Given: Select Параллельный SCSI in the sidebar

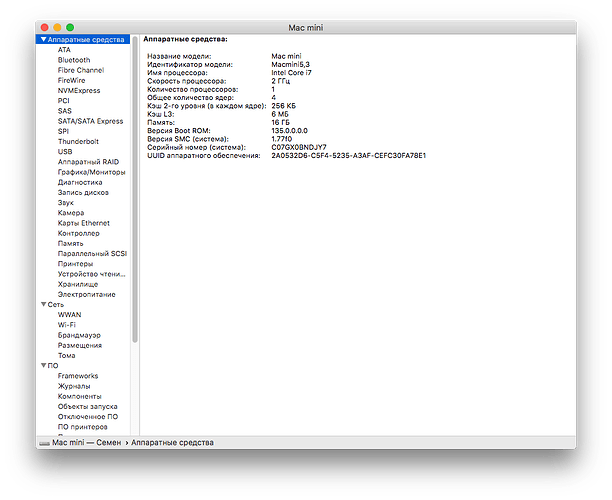Looking at the screenshot, I should (x=92, y=253).
